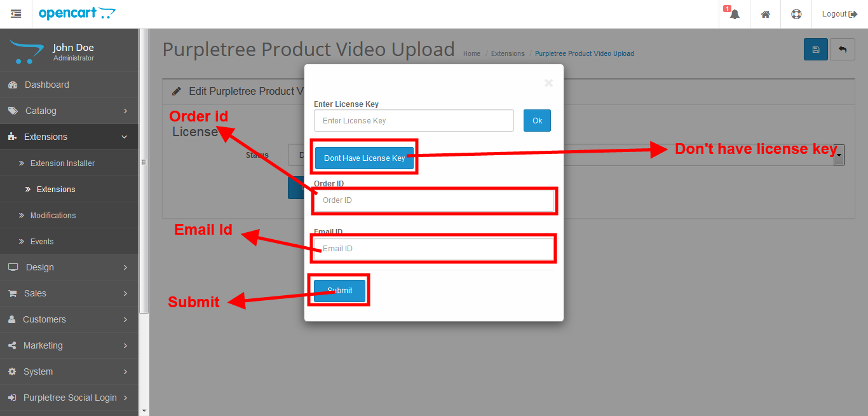This screenshot has height=416, width=868.
Task: Click the Marketing share icon
Action: point(11,345)
